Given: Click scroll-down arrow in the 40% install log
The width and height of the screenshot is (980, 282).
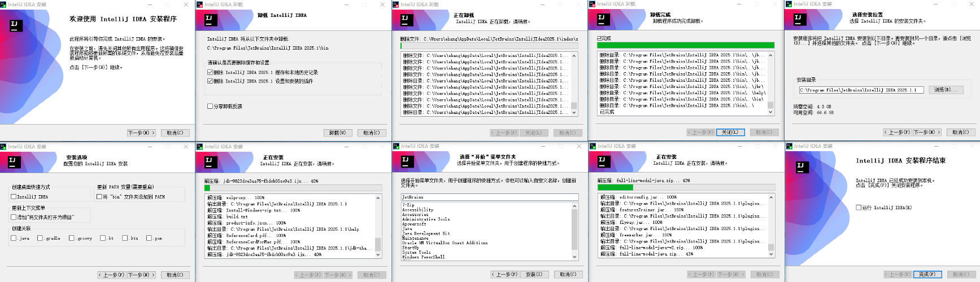Looking at the screenshot, I should click(x=378, y=255).
